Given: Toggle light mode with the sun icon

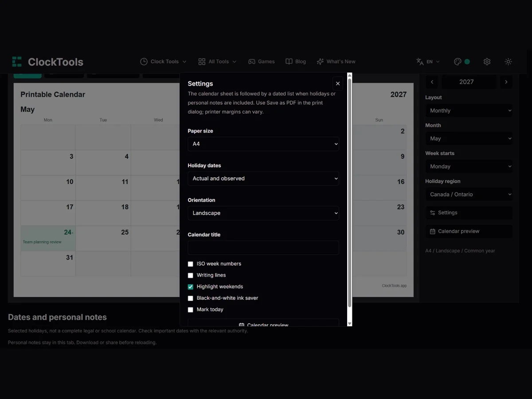Looking at the screenshot, I should [x=509, y=62].
